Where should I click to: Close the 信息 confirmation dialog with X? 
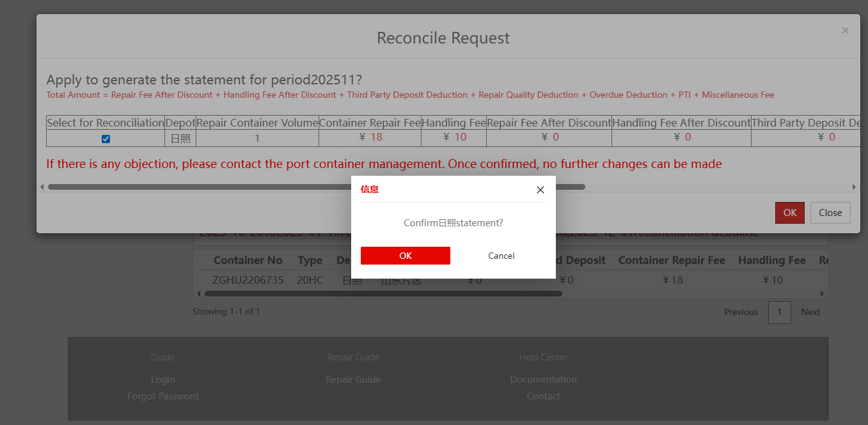(540, 190)
